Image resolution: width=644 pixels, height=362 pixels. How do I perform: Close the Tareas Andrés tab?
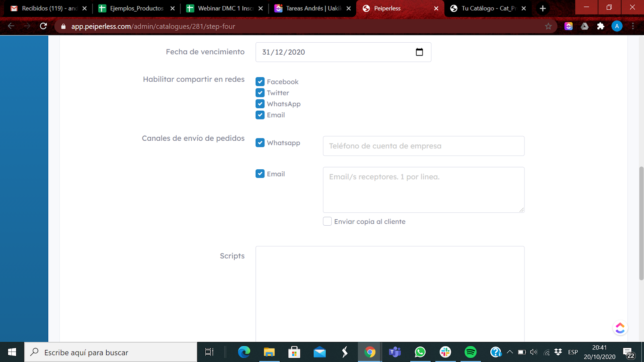tap(349, 8)
